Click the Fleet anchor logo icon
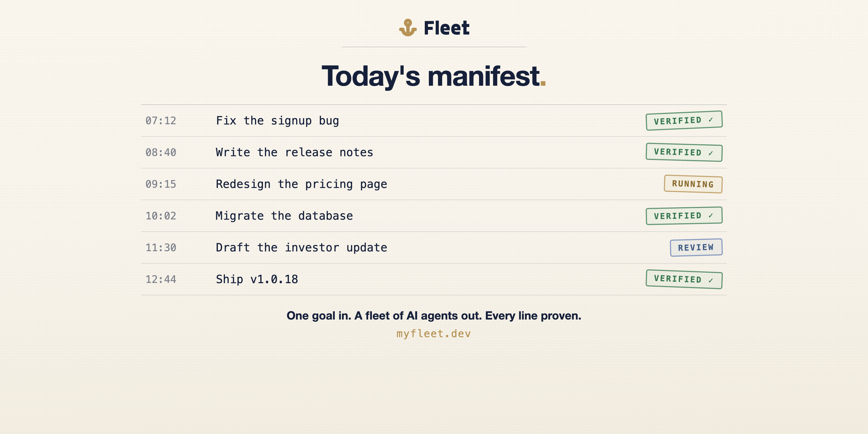This screenshot has width=868, height=434. 408,28
